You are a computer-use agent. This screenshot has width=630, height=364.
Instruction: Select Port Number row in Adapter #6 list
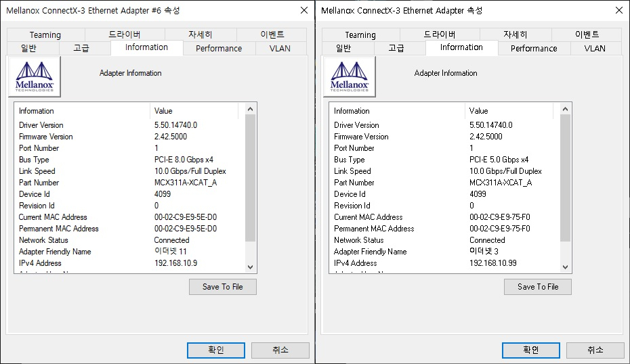(130, 148)
